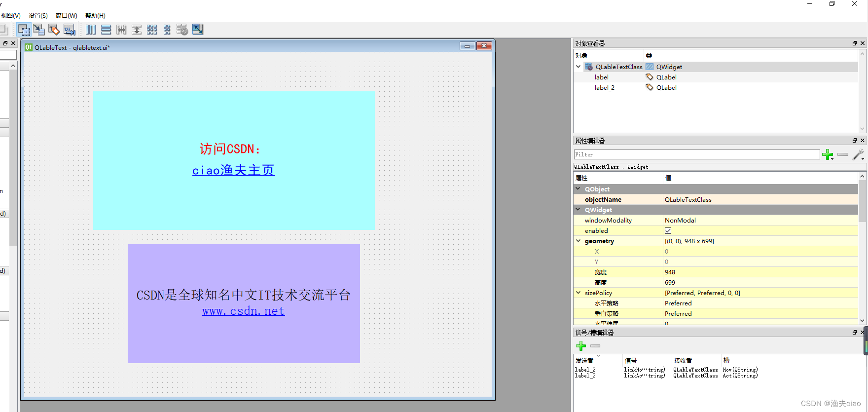868x412 pixels.
Task: Remove dynamic property with minus icon
Action: coord(843,155)
